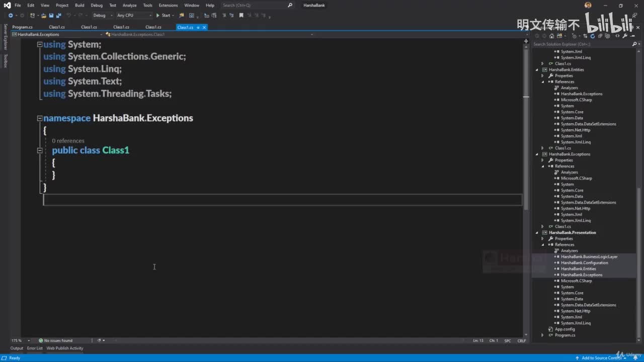Screen dimensions: 644x362
Task: Collapse the HarshaBank.Presentation project node
Action: click(x=537, y=233)
